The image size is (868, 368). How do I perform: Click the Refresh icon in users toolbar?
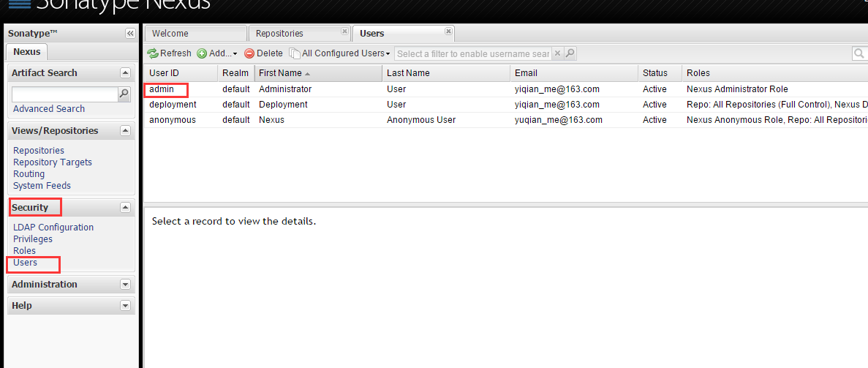(153, 53)
